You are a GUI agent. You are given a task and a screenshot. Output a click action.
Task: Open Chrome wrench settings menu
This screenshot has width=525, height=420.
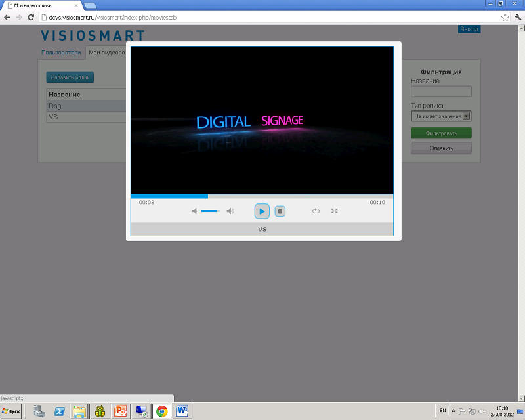[x=518, y=18]
